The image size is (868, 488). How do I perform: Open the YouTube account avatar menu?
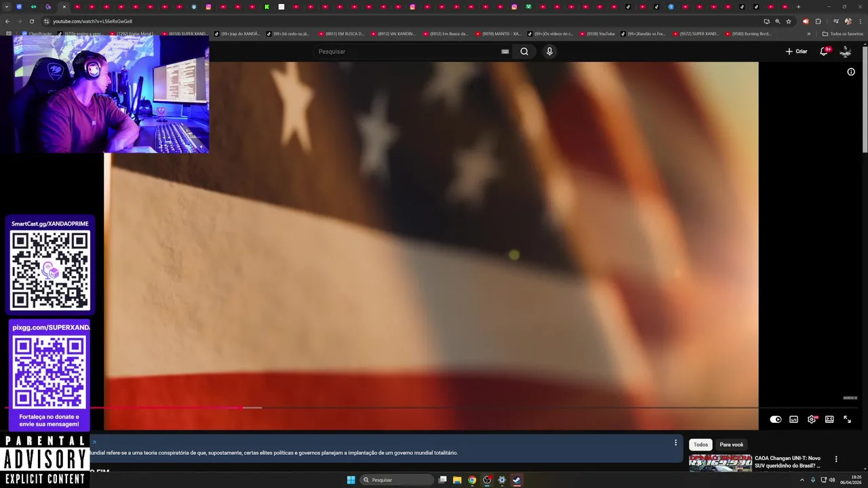(846, 52)
